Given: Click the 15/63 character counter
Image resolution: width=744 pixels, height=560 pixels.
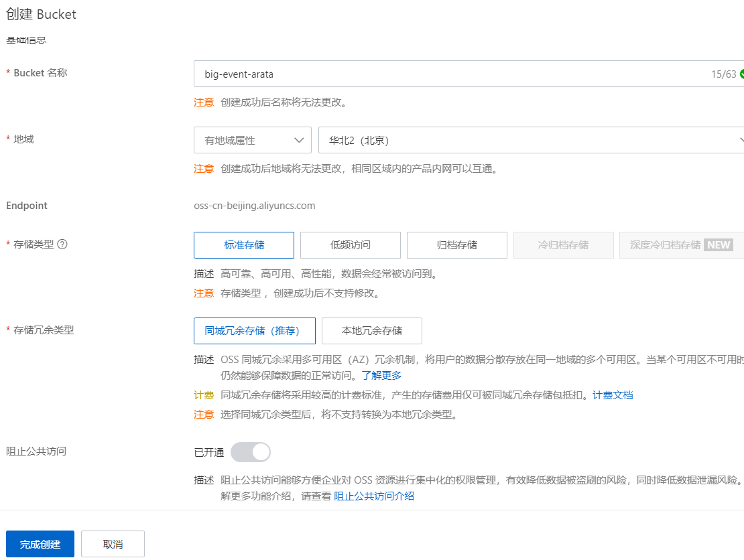Looking at the screenshot, I should pos(723,74).
